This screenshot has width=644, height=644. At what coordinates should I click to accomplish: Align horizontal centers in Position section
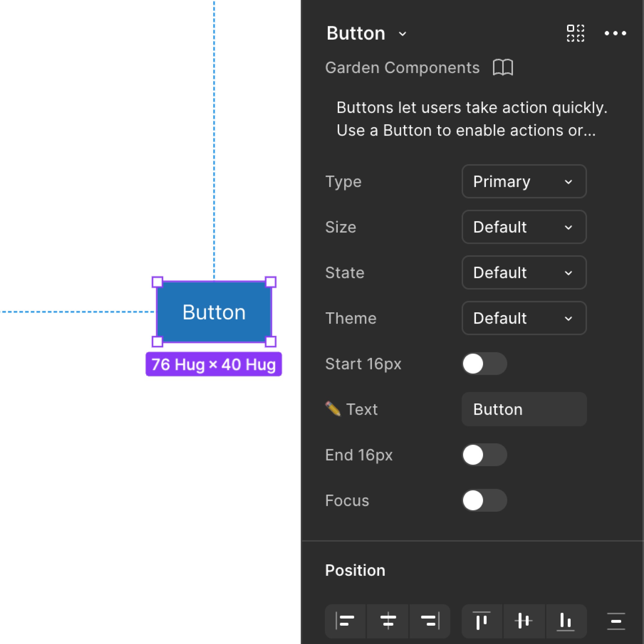click(388, 621)
